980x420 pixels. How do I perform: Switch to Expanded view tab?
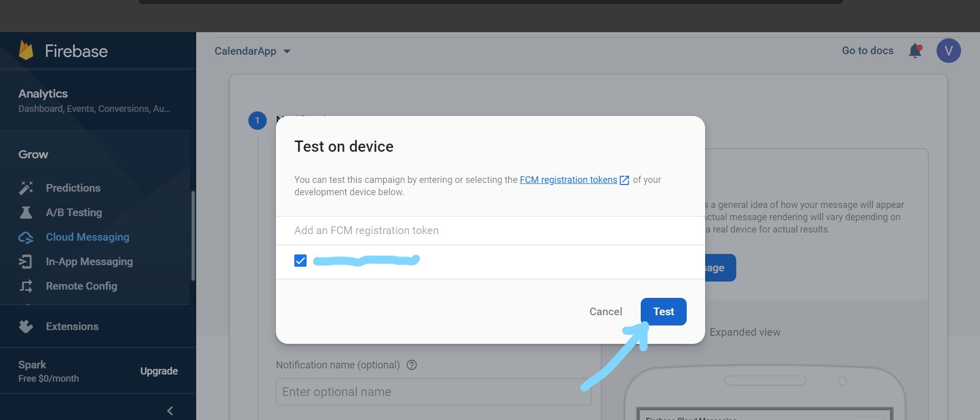point(745,332)
